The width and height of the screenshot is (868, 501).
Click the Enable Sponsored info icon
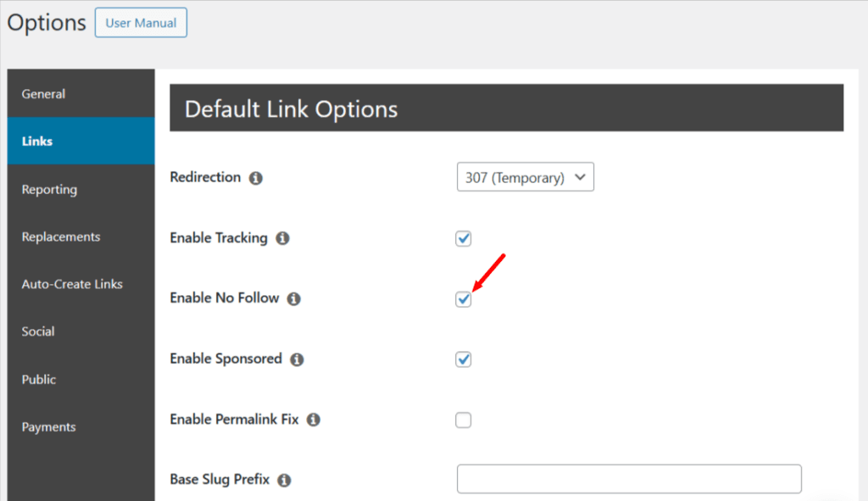(297, 359)
